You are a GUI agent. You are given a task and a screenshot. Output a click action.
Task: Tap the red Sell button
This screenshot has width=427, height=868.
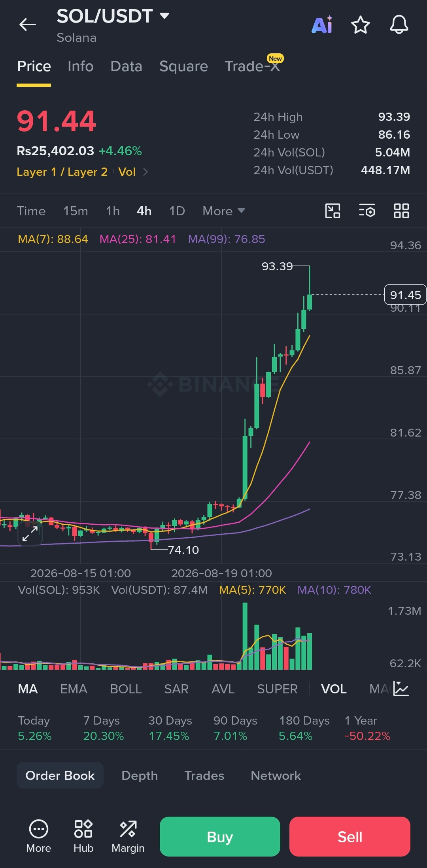click(350, 836)
